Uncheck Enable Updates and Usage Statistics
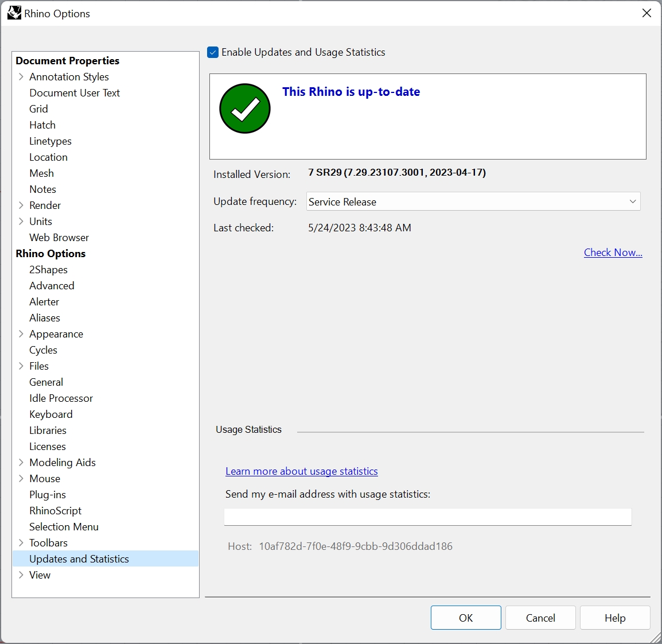The image size is (662, 644). 213,53
